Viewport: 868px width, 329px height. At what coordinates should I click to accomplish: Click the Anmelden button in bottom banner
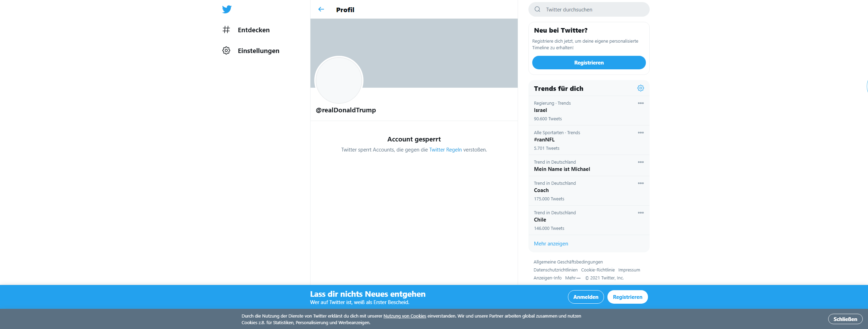click(x=586, y=297)
